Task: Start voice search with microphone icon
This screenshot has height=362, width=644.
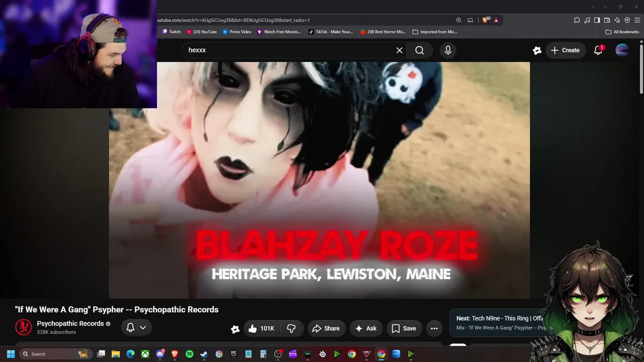Action: [x=448, y=50]
